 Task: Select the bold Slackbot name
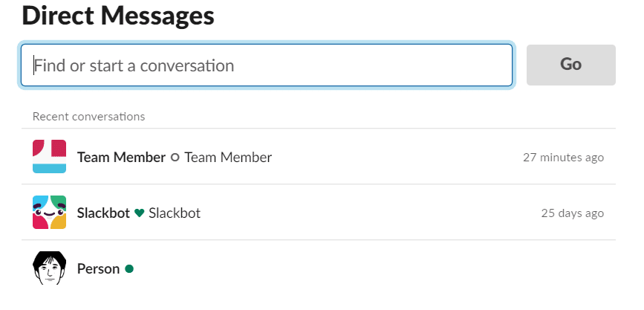point(103,213)
